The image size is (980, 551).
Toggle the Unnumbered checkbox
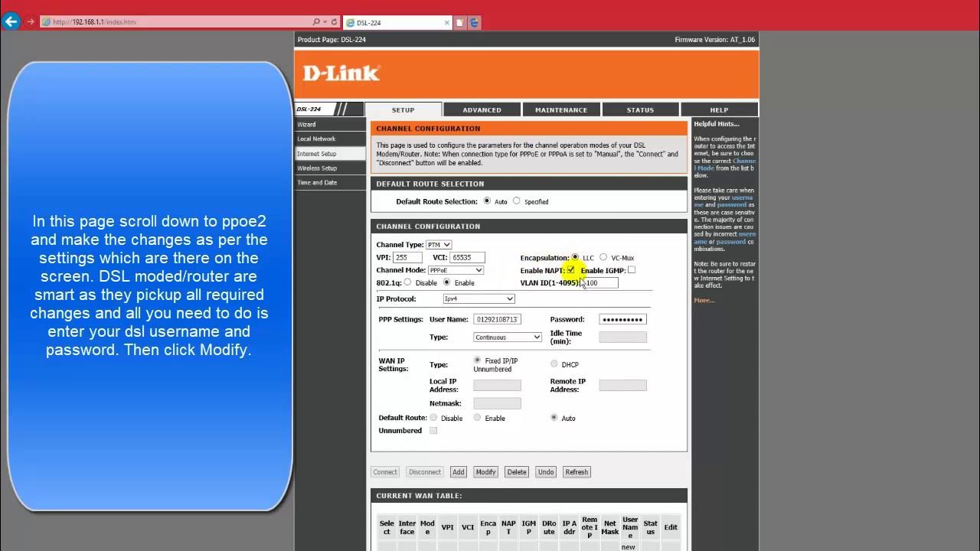433,431
